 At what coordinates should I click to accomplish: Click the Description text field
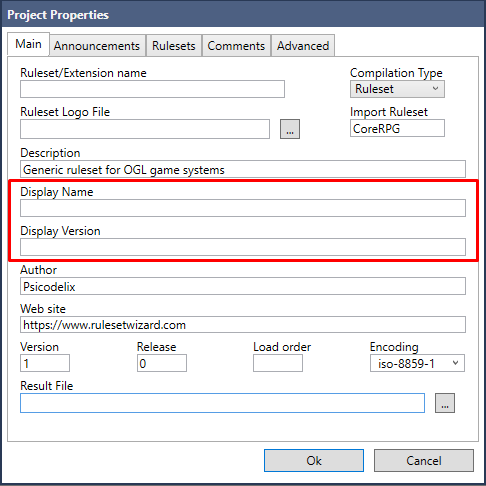243,169
